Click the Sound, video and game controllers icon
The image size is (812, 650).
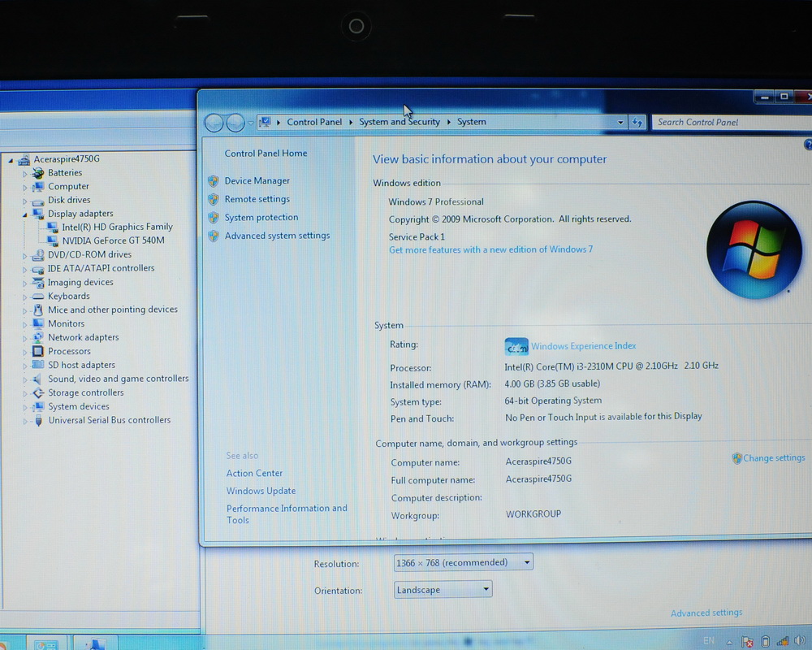pyautogui.click(x=38, y=379)
